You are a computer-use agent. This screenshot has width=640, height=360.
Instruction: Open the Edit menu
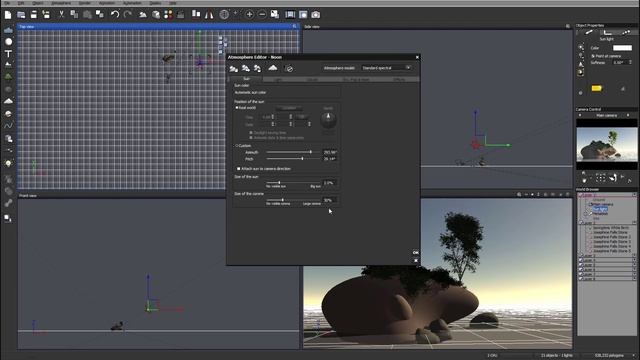click(x=21, y=3)
